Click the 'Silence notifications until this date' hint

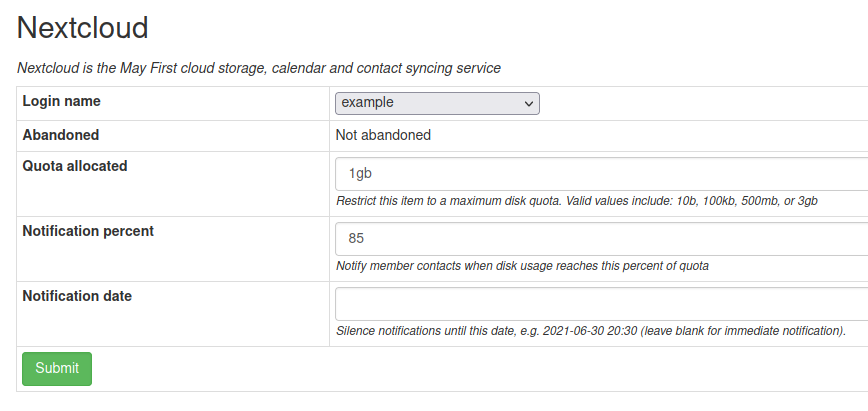591,331
